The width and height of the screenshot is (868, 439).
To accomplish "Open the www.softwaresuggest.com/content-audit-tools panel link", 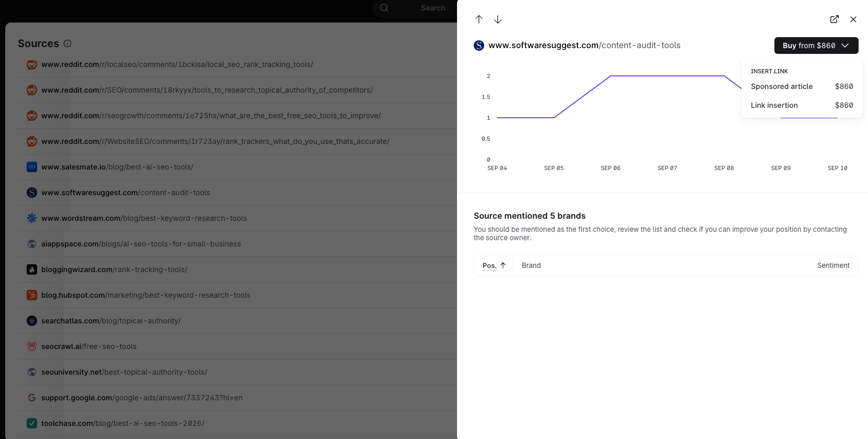I will (x=584, y=46).
